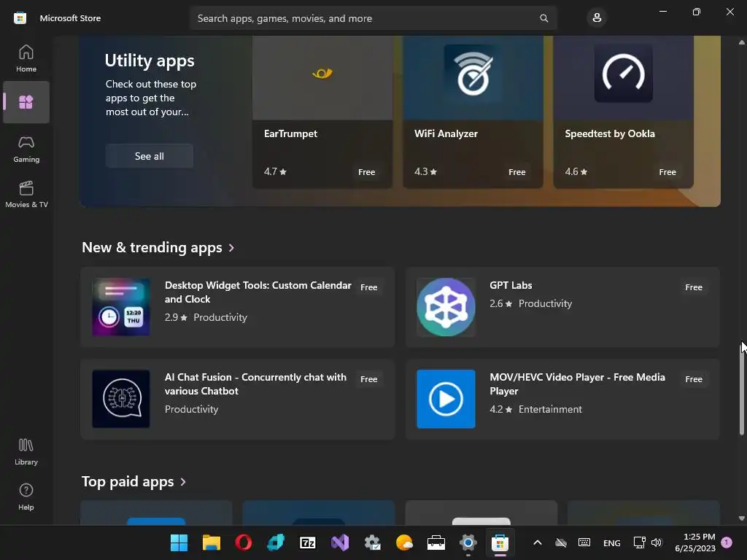Click the Utility apps heading

tap(150, 61)
